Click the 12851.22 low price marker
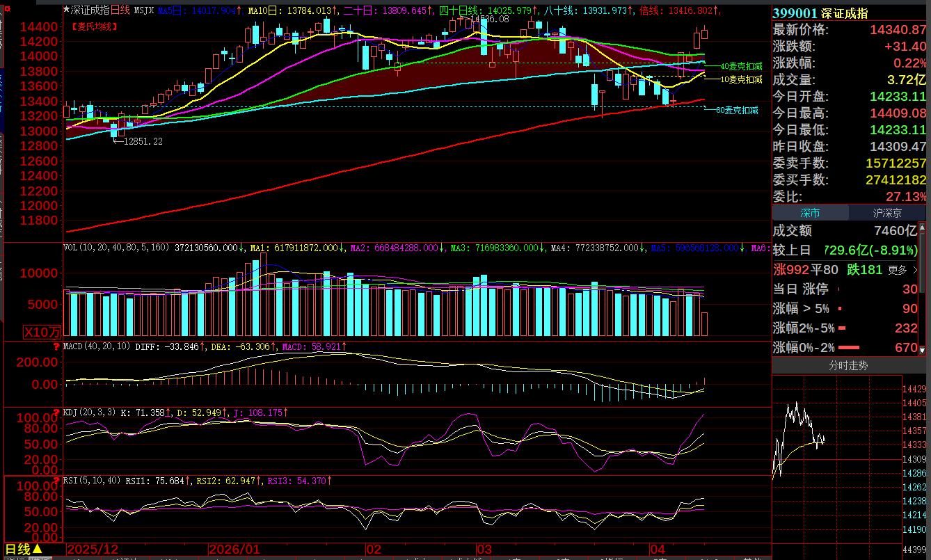The height and width of the screenshot is (560, 931). [143, 141]
